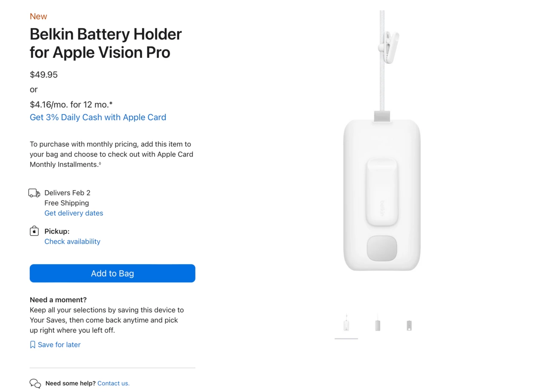Check availability for store pickup
Image resolution: width=545 pixels, height=392 pixels.
click(x=72, y=241)
